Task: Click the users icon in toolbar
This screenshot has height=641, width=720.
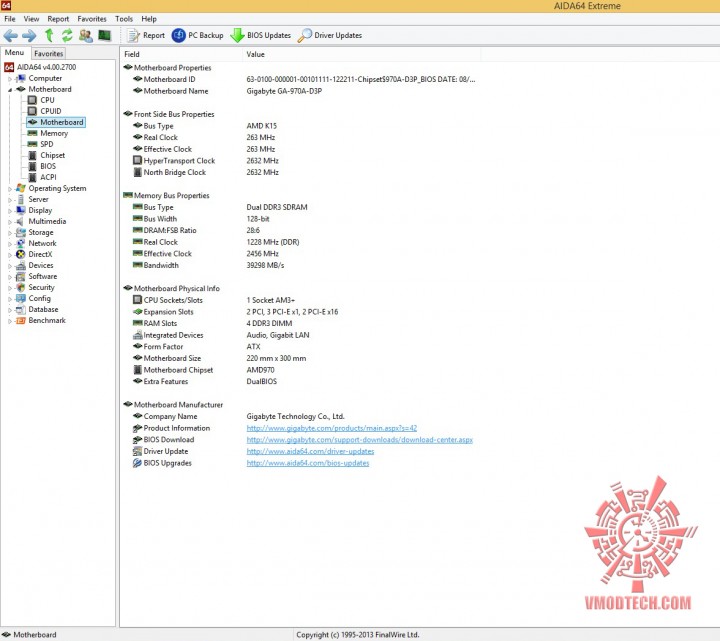Action: [x=85, y=35]
